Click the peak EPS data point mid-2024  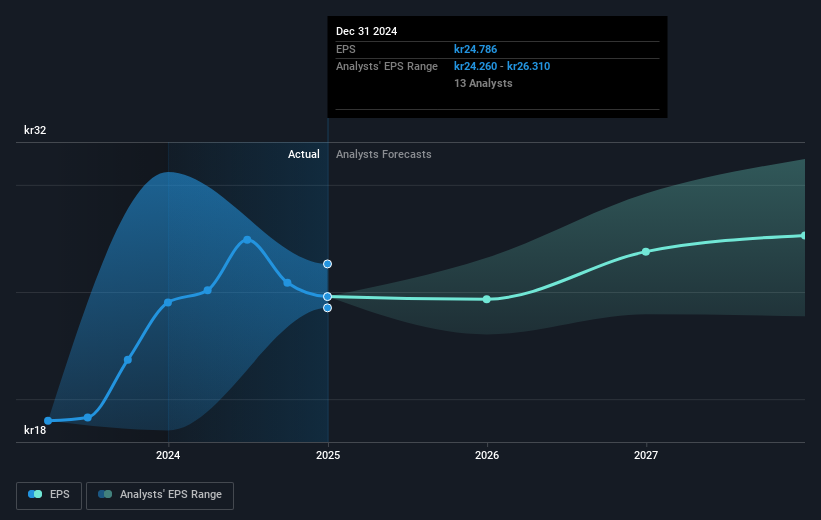point(247,240)
